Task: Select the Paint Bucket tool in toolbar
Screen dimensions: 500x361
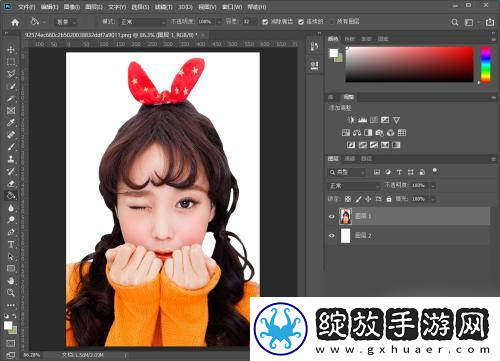Action: [11, 196]
